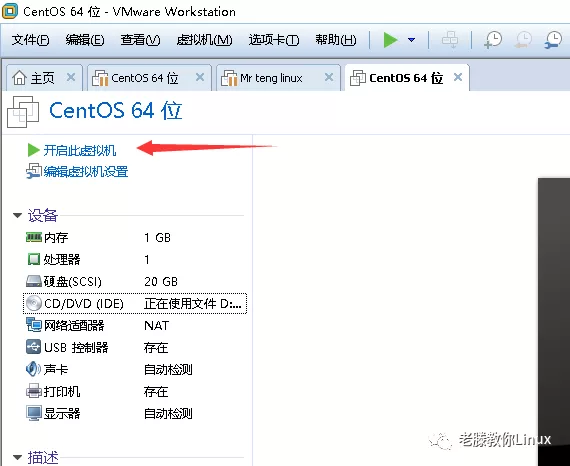Close the Mr teng linux tab

click(x=329, y=77)
